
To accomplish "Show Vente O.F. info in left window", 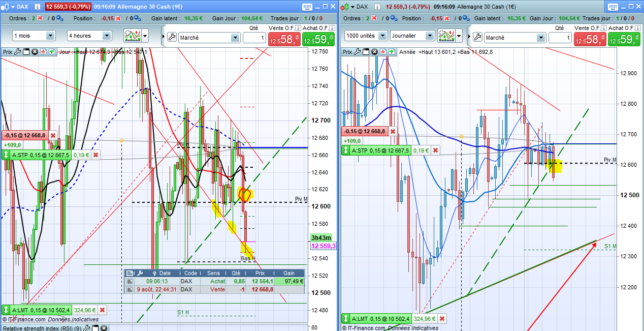I will [298, 28].
